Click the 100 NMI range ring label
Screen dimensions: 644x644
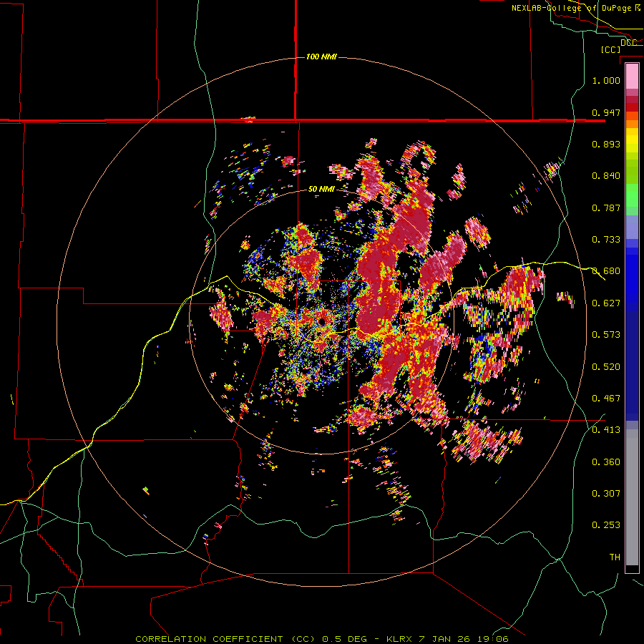(321, 57)
